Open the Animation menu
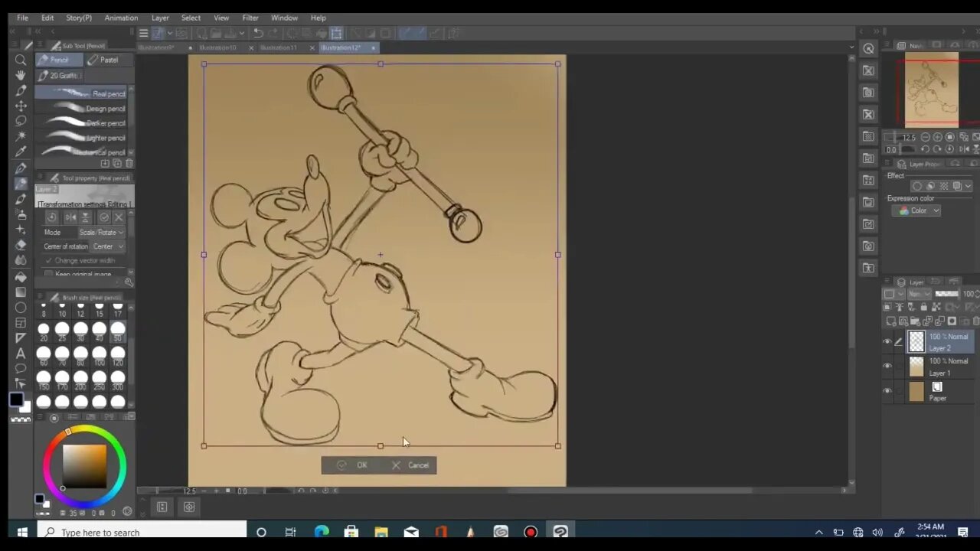The image size is (980, 551). pos(121,18)
